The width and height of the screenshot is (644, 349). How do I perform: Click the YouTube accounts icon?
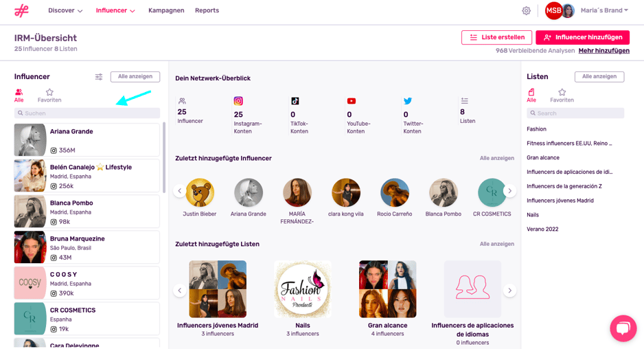click(x=352, y=101)
